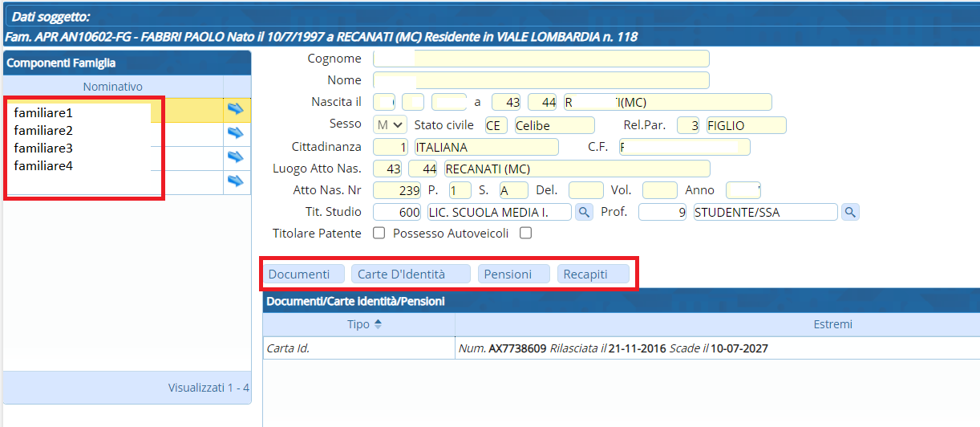Click the blue arrow in the fourth family row
Viewport: 980px width, 427px height.
coord(235,181)
